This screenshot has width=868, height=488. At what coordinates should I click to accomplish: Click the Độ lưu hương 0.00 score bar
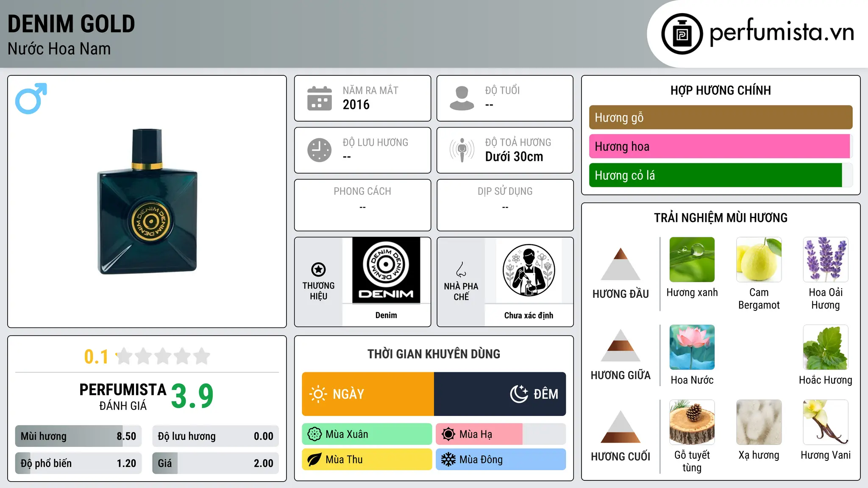coord(215,436)
